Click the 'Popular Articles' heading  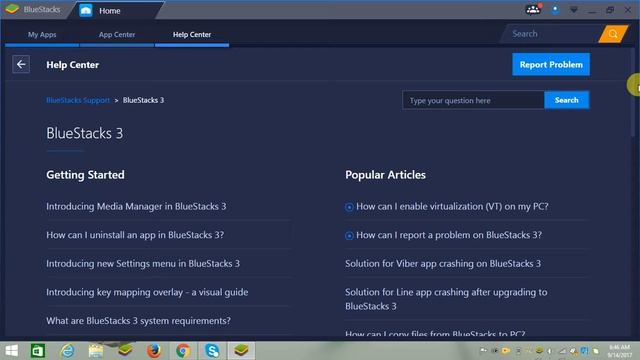[x=385, y=175]
